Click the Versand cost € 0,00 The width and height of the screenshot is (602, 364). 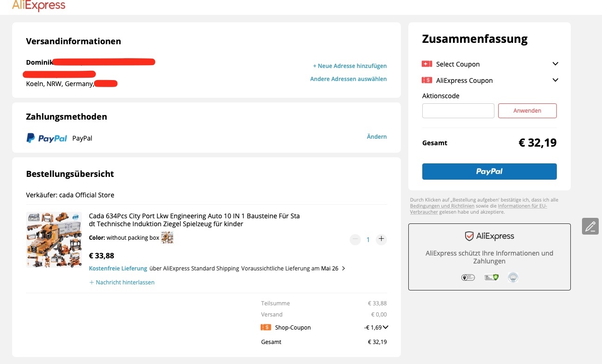tap(379, 315)
